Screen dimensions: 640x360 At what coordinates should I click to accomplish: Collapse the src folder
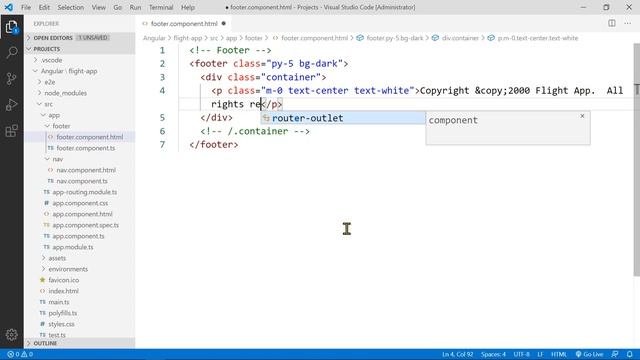pyautogui.click(x=80, y=104)
